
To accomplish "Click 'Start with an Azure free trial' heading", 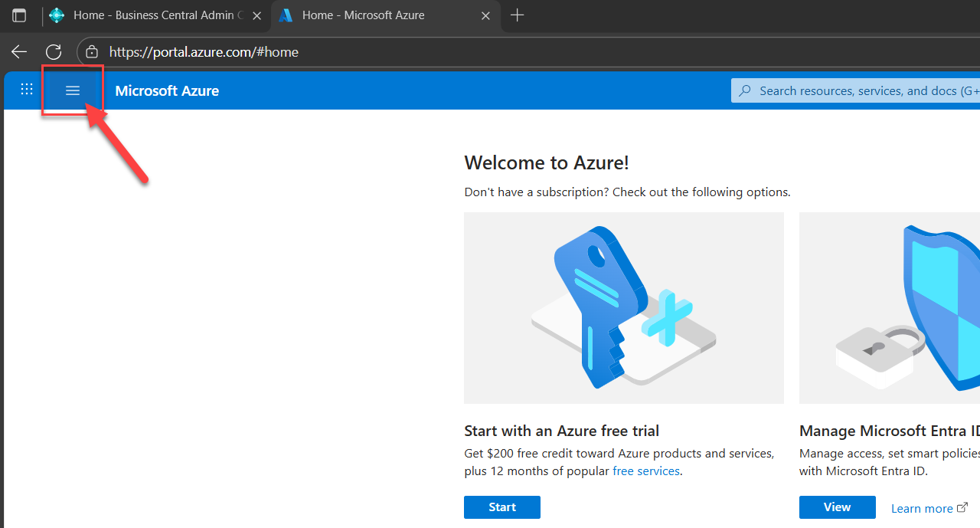I will (x=561, y=431).
